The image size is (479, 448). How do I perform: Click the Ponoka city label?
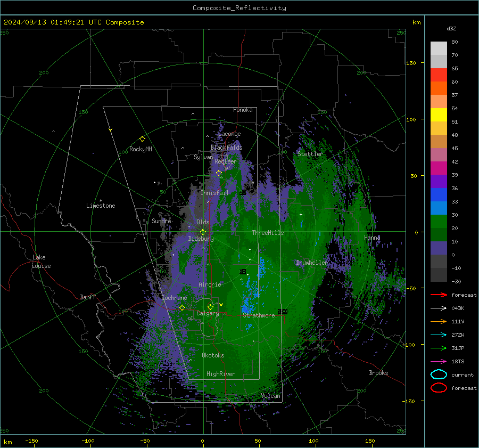(x=243, y=110)
